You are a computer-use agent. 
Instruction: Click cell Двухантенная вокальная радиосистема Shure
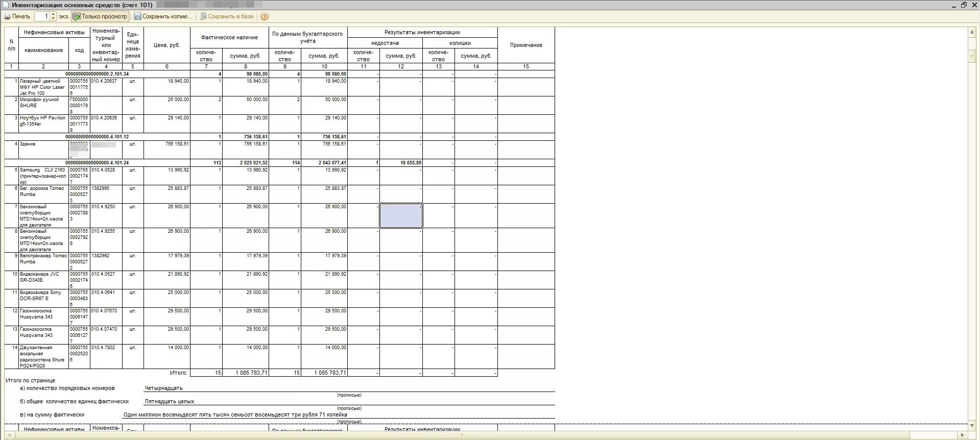pyautogui.click(x=43, y=356)
